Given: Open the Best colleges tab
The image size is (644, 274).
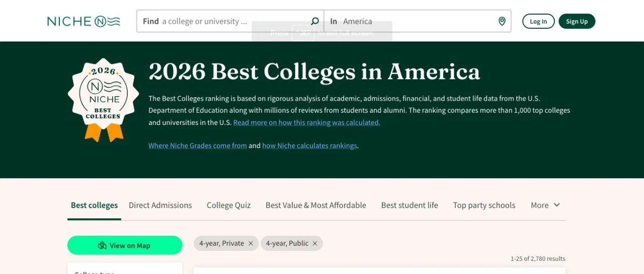Looking at the screenshot, I should click(x=94, y=205).
